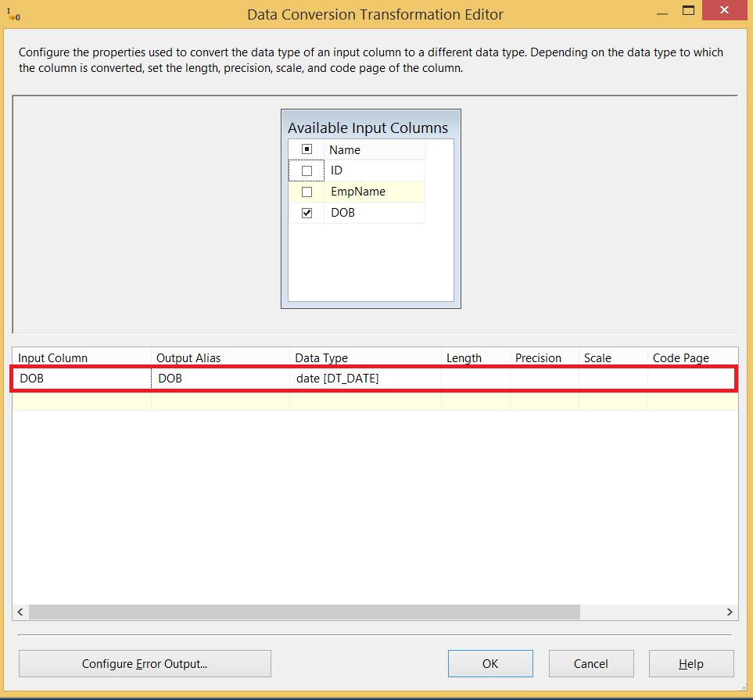The height and width of the screenshot is (700, 753).
Task: Click the Input Column column header
Action: pos(81,357)
